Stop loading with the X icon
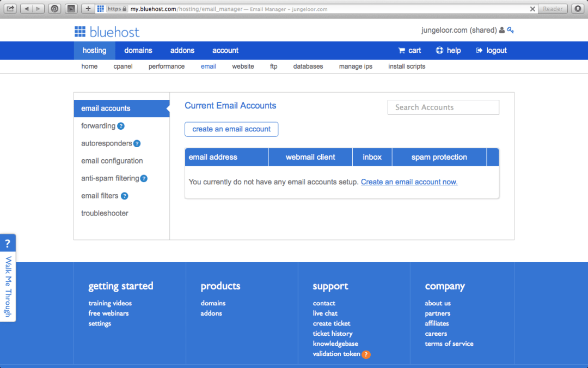Image resolution: width=588 pixels, height=368 pixels. (x=532, y=9)
